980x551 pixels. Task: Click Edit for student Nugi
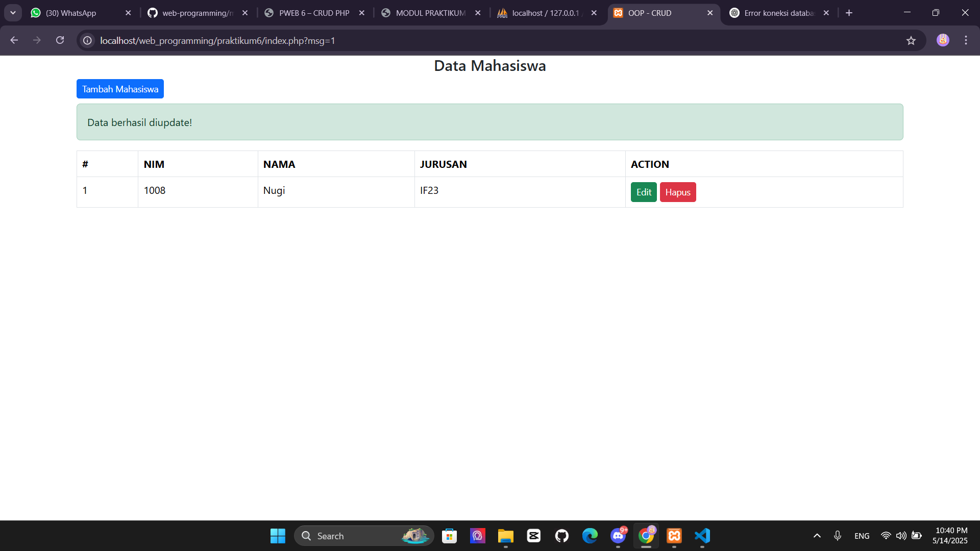coord(643,192)
